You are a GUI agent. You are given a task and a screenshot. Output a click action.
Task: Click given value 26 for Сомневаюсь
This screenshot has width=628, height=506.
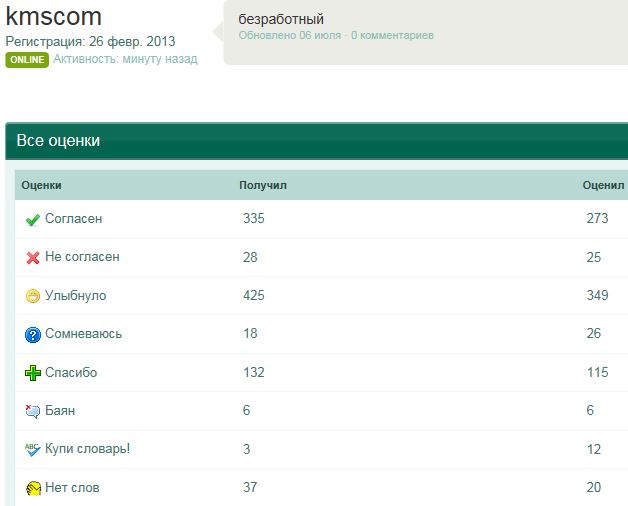point(594,333)
